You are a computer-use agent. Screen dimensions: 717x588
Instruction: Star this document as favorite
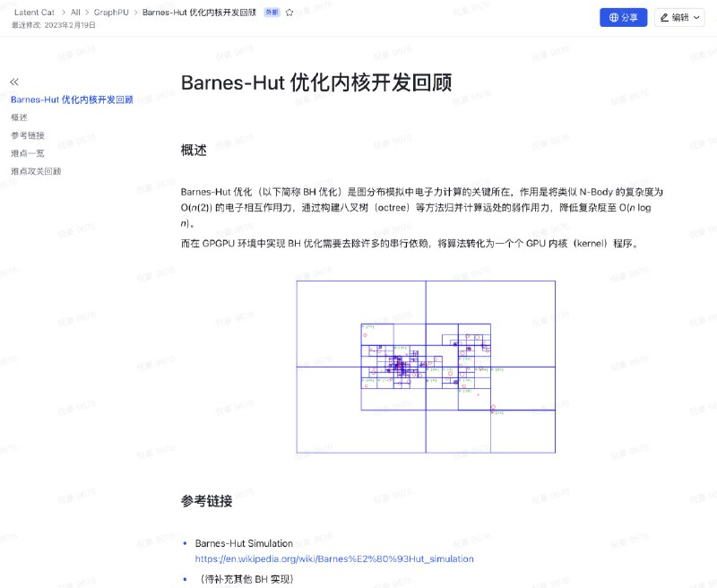289,13
